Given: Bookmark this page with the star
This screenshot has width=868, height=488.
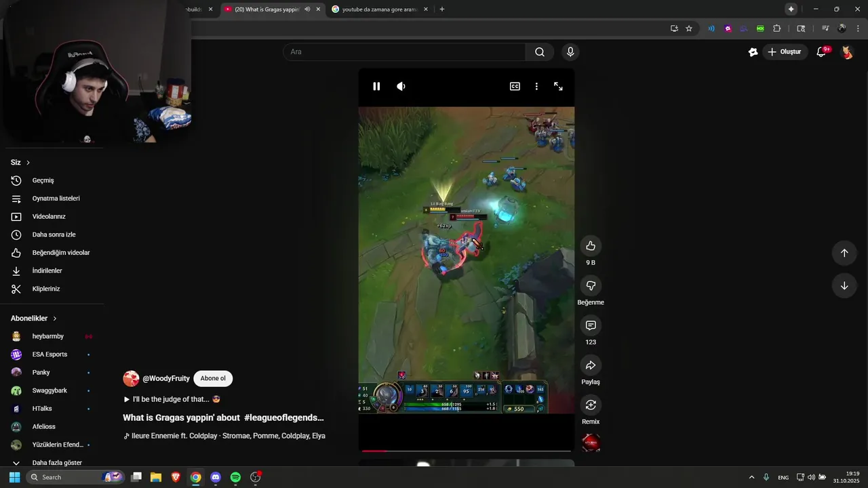Looking at the screenshot, I should [689, 28].
